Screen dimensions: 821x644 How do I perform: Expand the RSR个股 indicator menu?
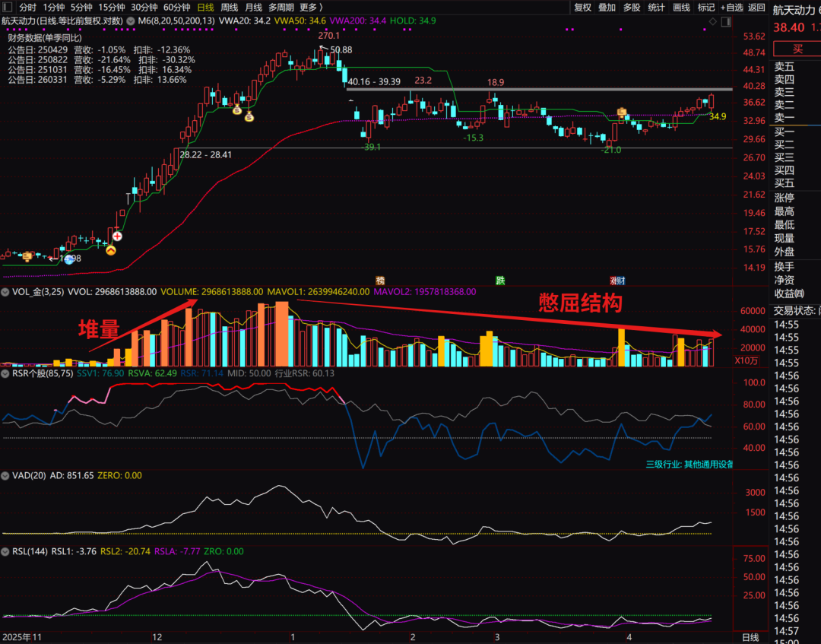(x=5, y=373)
